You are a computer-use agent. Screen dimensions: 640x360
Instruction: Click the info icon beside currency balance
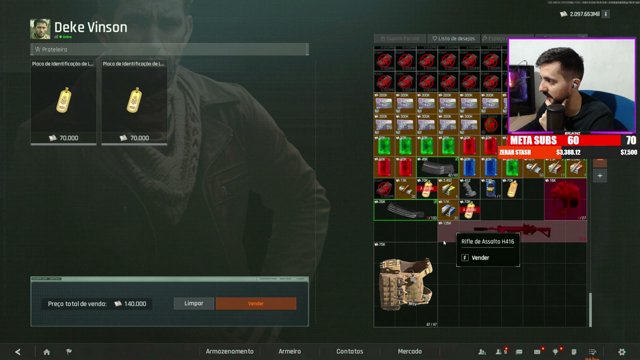coord(606,14)
